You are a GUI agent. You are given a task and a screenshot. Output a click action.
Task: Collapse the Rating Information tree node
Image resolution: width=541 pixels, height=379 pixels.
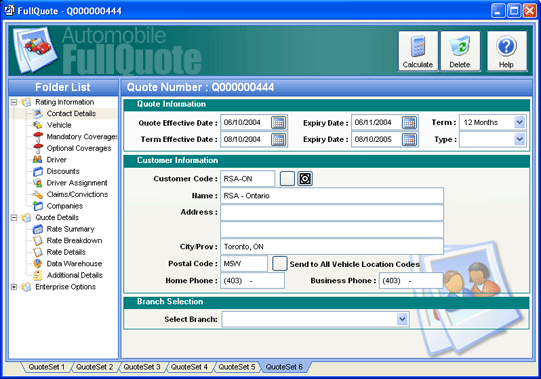point(14,102)
